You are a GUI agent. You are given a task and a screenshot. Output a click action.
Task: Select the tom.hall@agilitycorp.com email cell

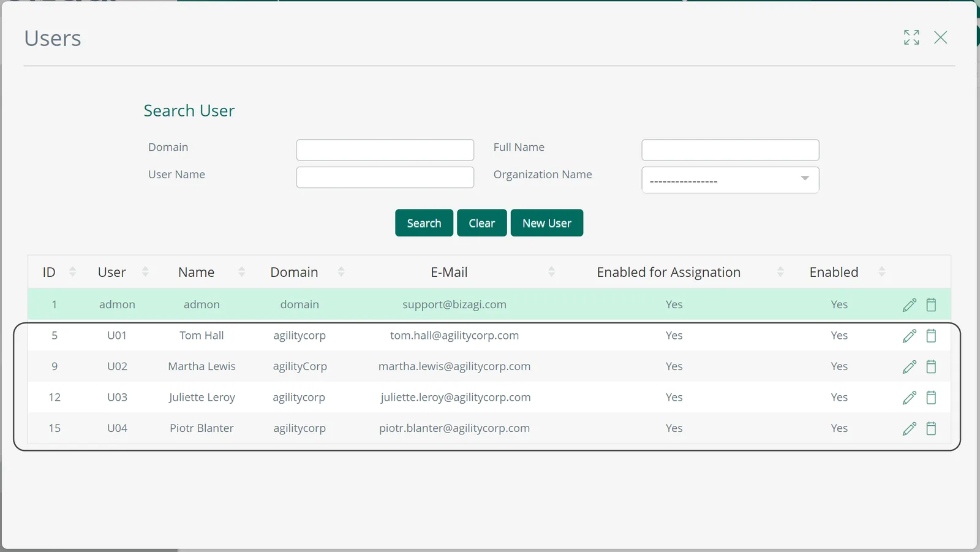tap(454, 336)
